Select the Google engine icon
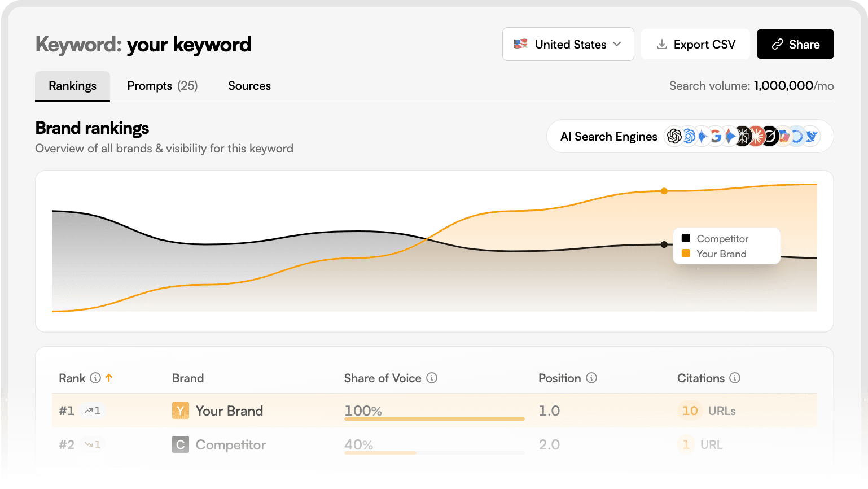This screenshot has width=868, height=489. tap(715, 136)
